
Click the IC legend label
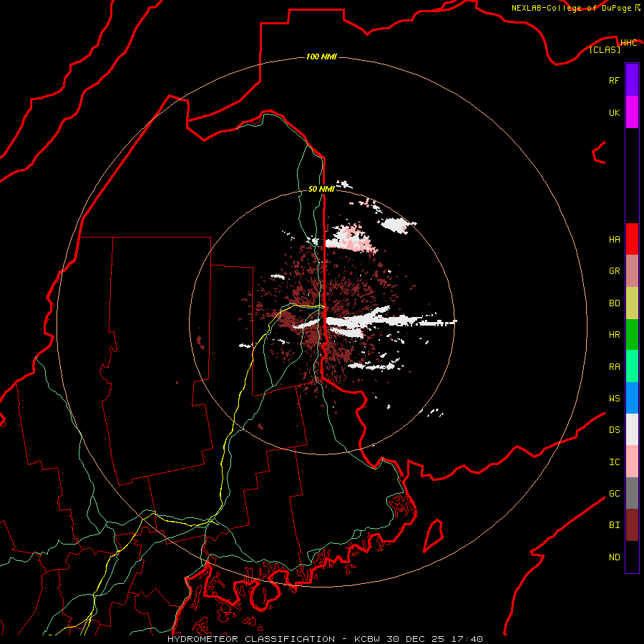pyautogui.click(x=614, y=462)
